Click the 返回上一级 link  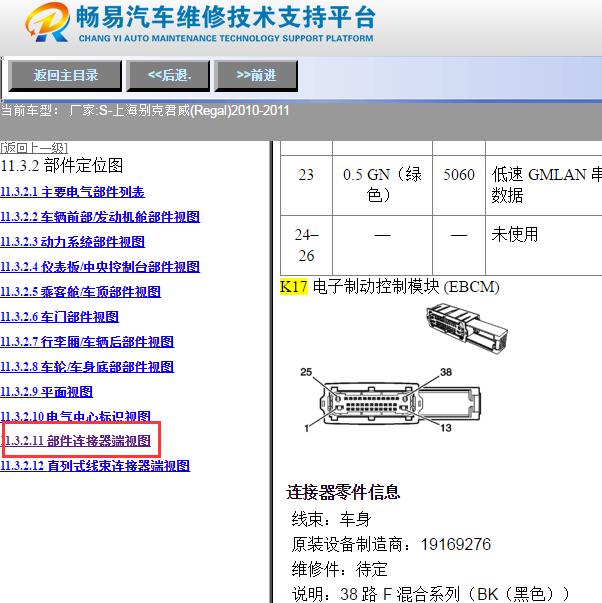[x=34, y=148]
